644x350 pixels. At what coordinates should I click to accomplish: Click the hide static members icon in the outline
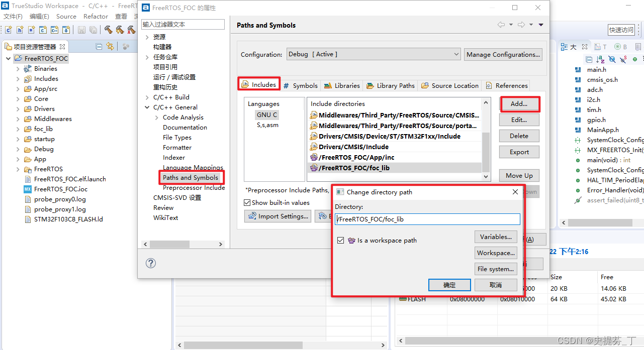click(624, 59)
